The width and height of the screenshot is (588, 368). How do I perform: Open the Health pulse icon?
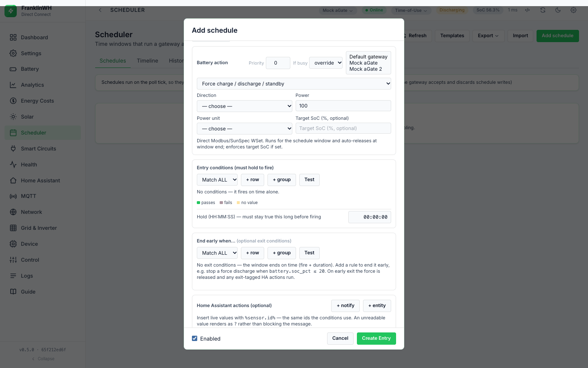(13, 165)
